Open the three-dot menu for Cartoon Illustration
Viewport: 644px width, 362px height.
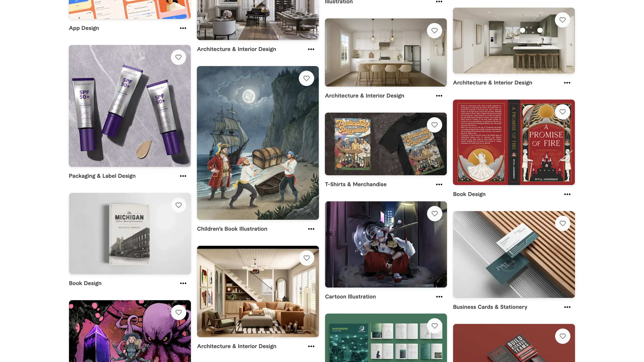439,297
